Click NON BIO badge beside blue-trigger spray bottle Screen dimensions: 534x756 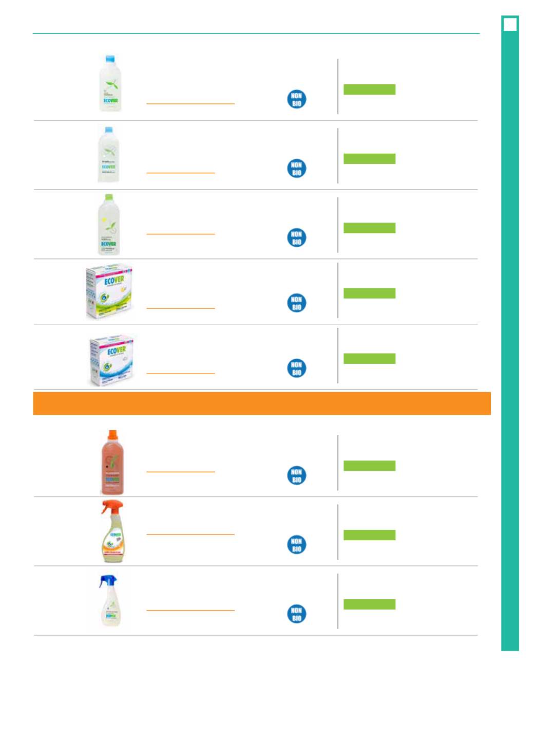point(296,614)
